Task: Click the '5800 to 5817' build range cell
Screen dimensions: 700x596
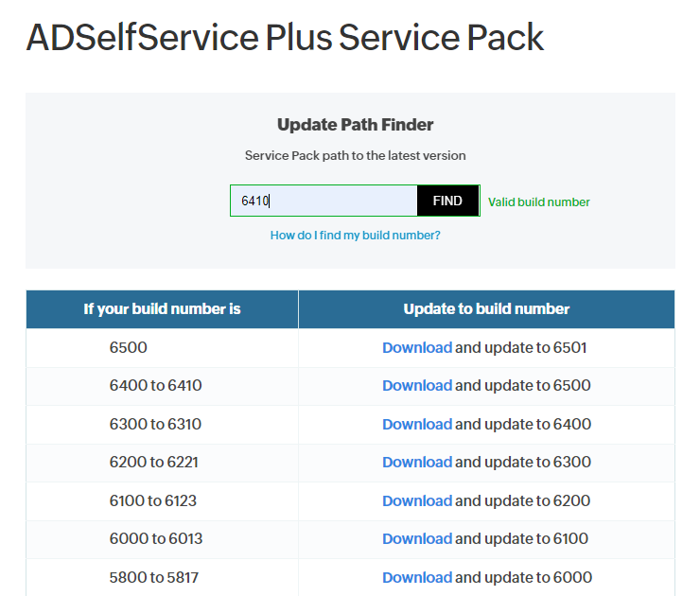Action: 154,577
